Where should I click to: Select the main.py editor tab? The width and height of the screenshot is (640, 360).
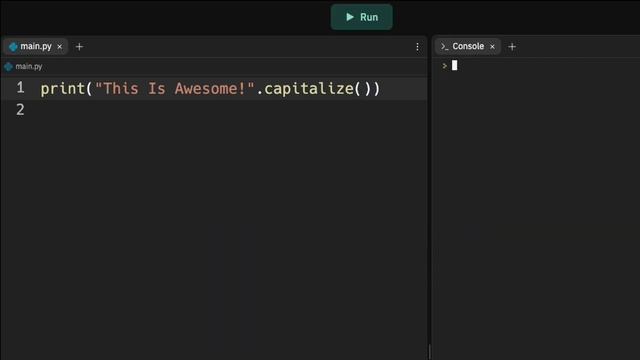36,47
